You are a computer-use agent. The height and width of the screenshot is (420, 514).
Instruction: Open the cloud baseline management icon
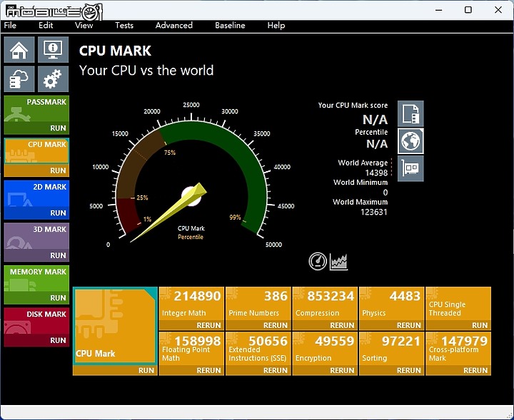19,79
